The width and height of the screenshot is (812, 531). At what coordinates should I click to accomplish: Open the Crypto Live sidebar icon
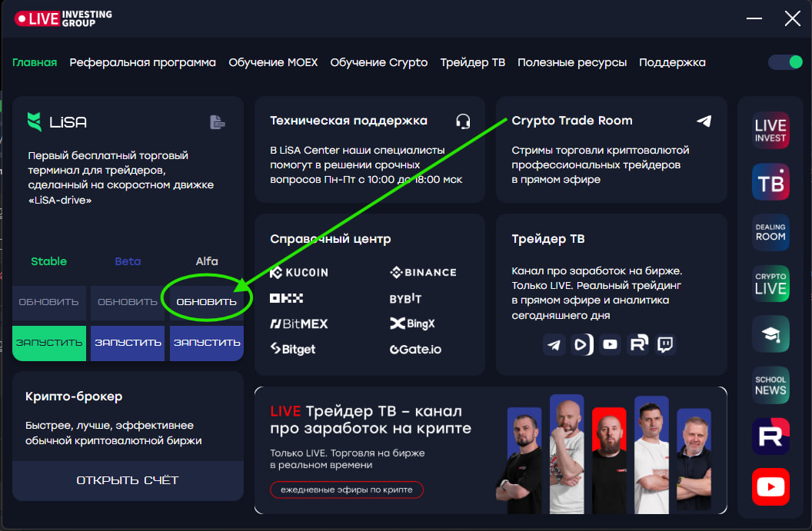770,283
